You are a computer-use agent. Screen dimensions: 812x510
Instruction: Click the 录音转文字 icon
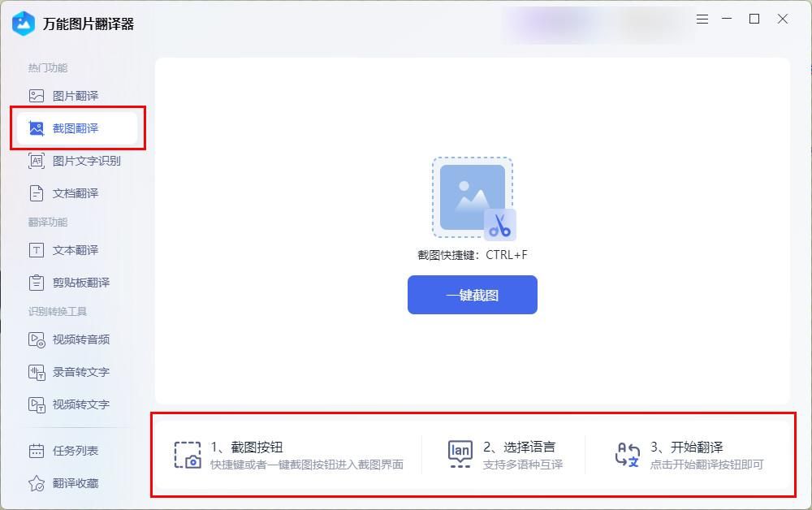tap(37, 372)
